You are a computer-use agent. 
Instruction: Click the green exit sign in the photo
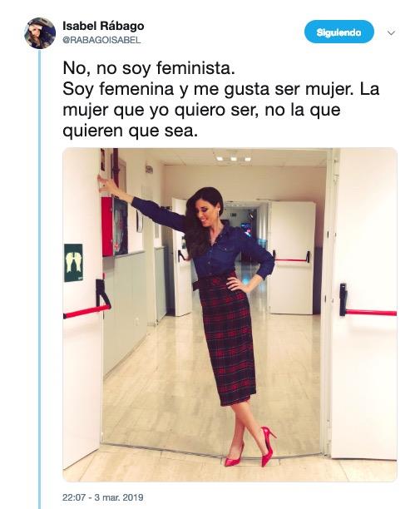(73, 263)
